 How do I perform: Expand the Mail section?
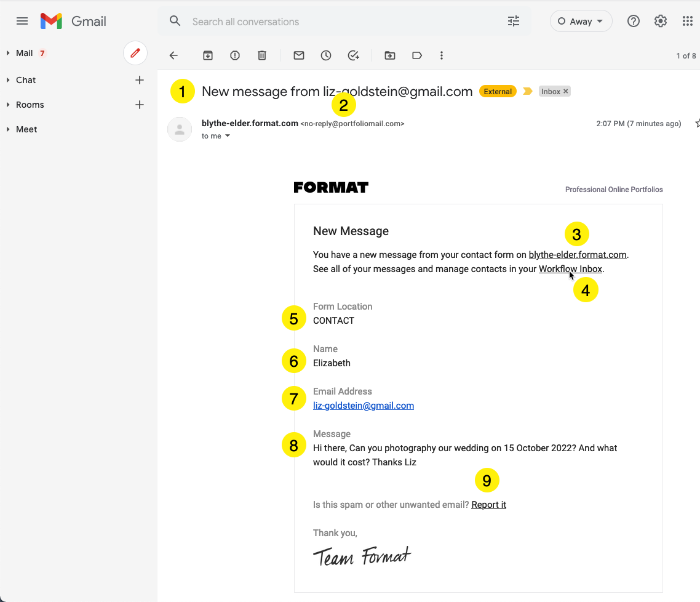[8, 53]
